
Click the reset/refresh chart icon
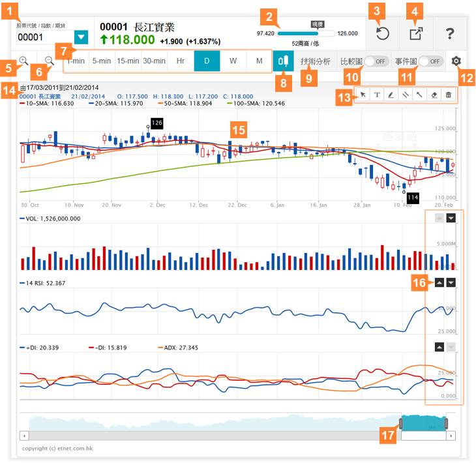[x=383, y=34]
